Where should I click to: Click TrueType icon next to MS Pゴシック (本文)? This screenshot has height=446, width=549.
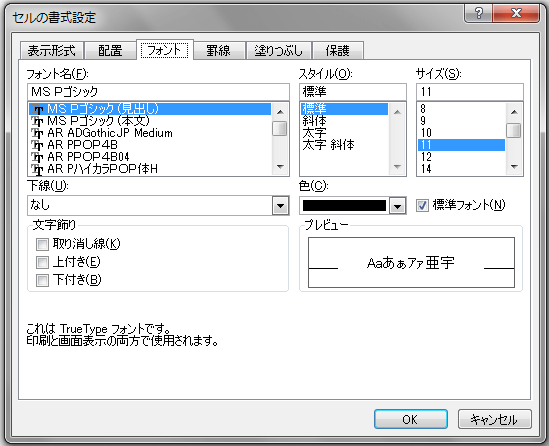(37, 121)
